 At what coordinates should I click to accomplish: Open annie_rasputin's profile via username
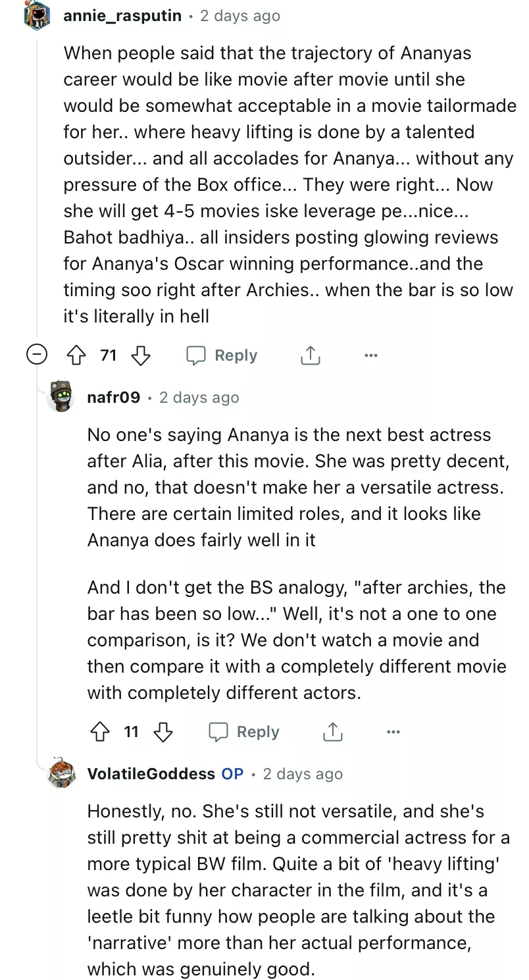coord(122,16)
